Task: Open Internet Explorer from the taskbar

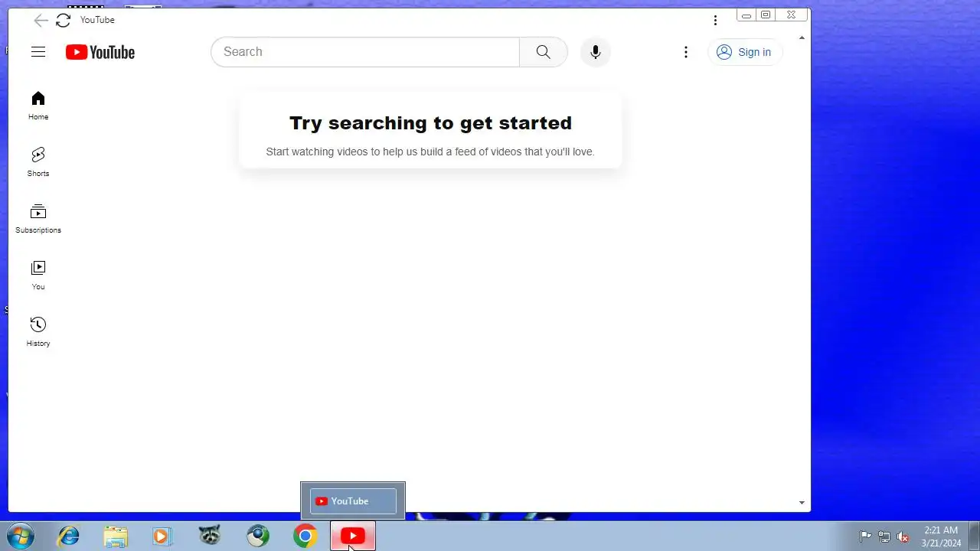Action: click(69, 536)
